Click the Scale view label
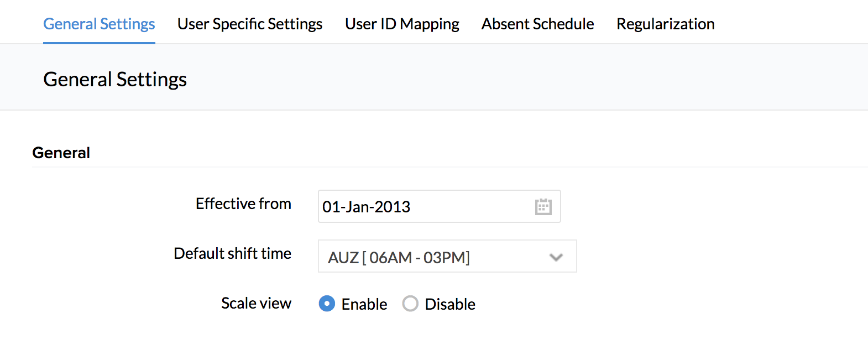 click(256, 304)
